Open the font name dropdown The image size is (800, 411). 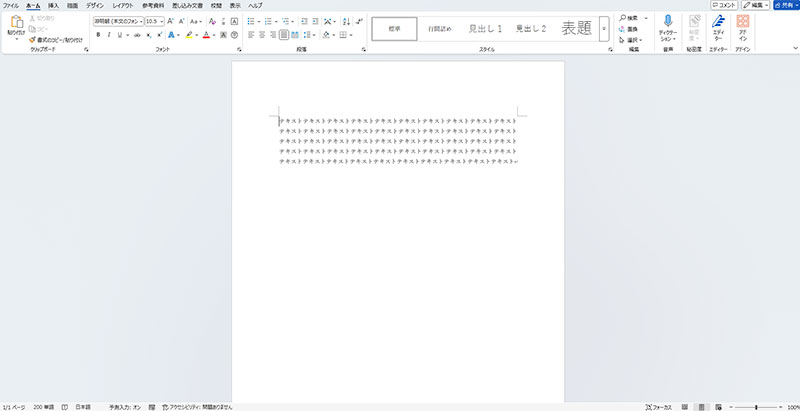(x=141, y=21)
